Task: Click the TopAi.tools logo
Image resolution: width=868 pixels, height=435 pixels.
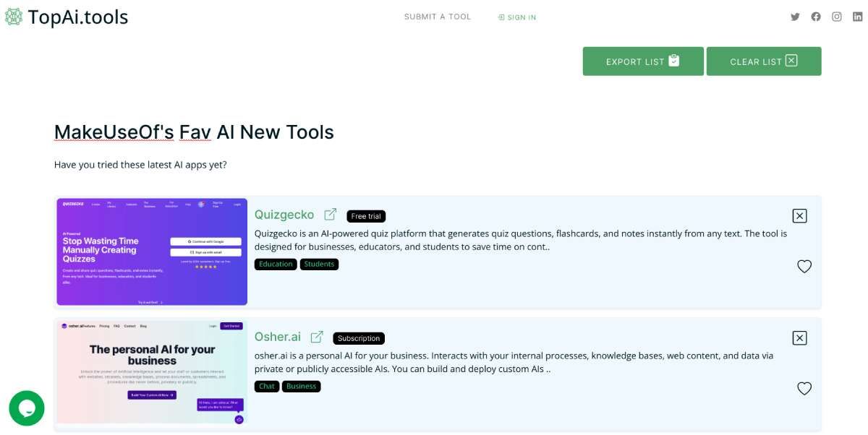Action: pos(67,17)
